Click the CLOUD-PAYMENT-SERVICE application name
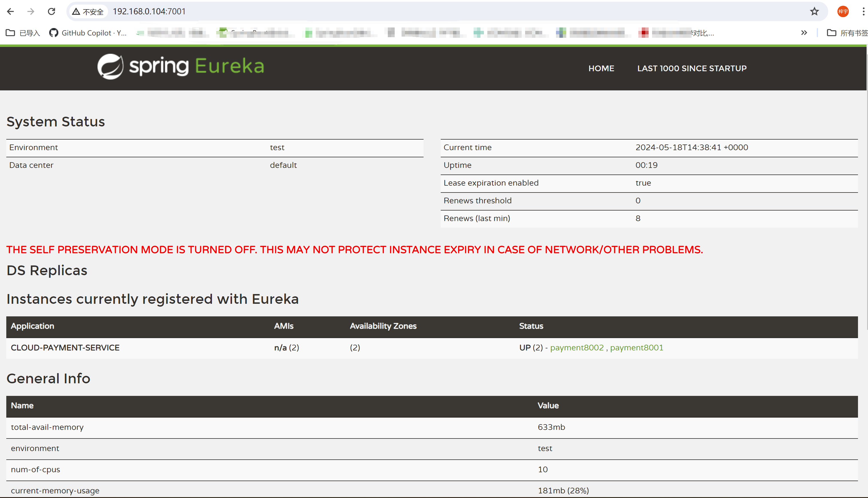 pos(65,348)
